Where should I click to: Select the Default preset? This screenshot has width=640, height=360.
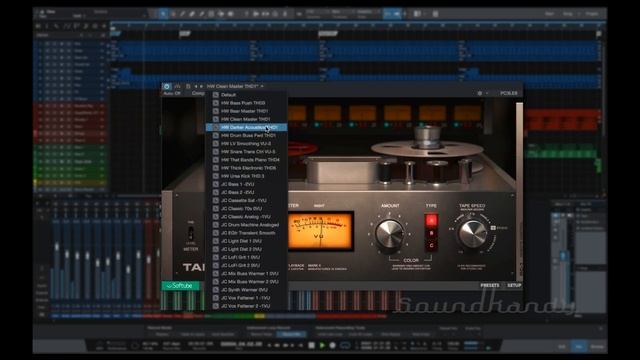click(247, 95)
